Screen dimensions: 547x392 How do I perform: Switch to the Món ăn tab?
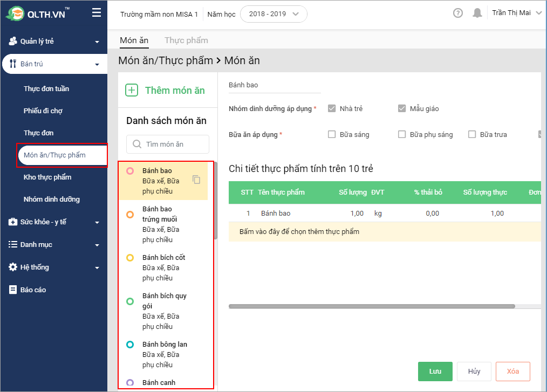tap(134, 40)
